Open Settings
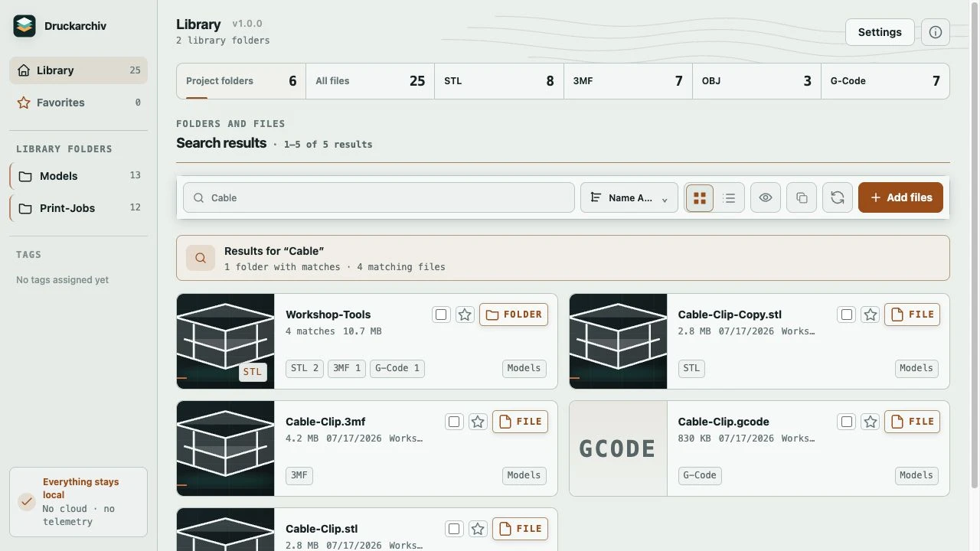The width and height of the screenshot is (980, 551). [880, 32]
